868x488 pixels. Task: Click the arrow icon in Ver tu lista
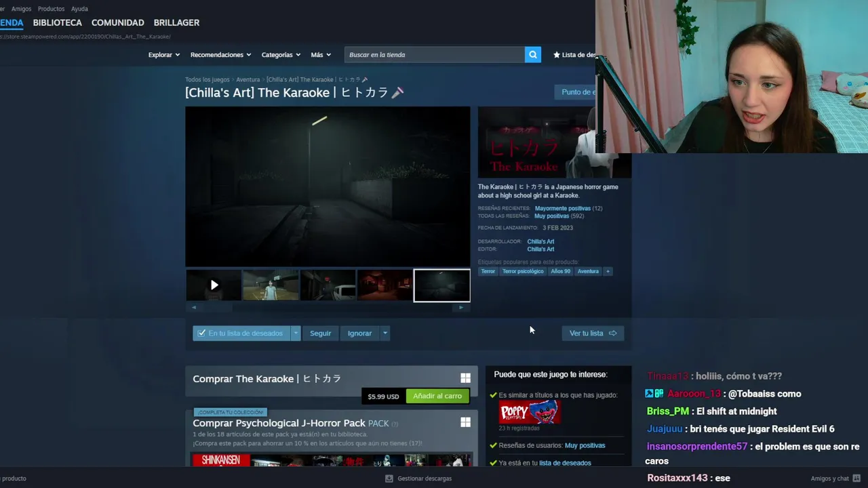[x=613, y=333]
